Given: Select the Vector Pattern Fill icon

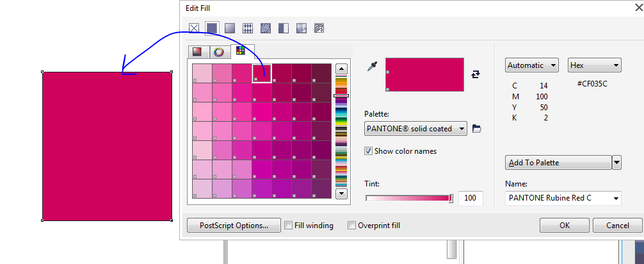Looking at the screenshot, I should 248,28.
